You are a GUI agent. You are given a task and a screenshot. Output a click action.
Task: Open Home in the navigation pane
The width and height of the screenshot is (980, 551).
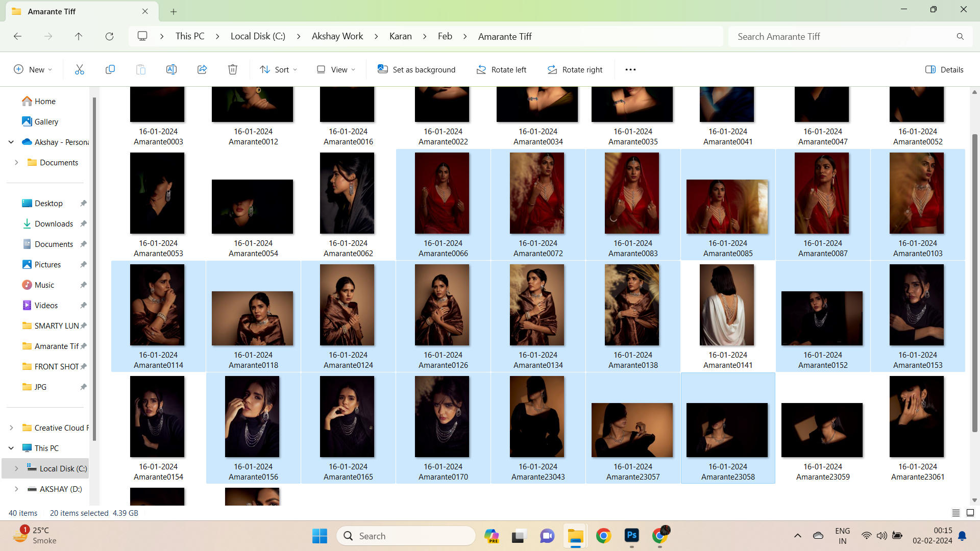click(45, 101)
